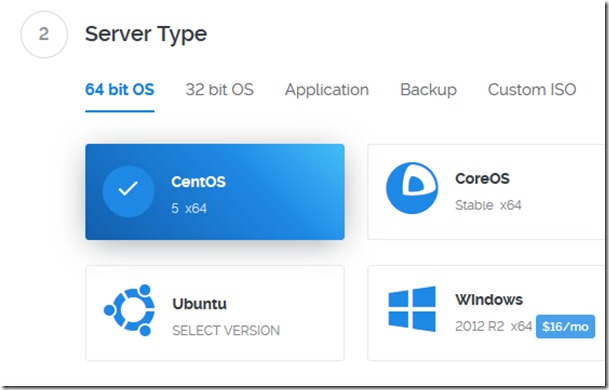
Task: Select the Custom ISO tab
Action: pyautogui.click(x=532, y=90)
